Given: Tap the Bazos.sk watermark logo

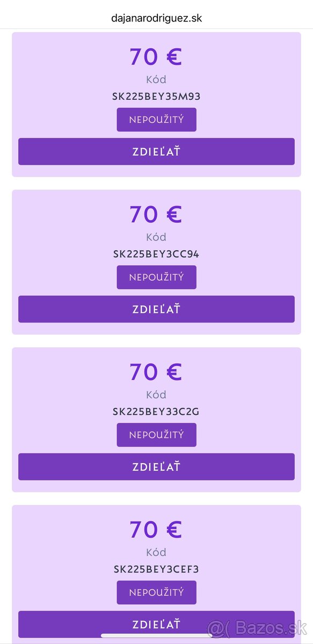Looking at the screenshot, I should (x=257, y=627).
